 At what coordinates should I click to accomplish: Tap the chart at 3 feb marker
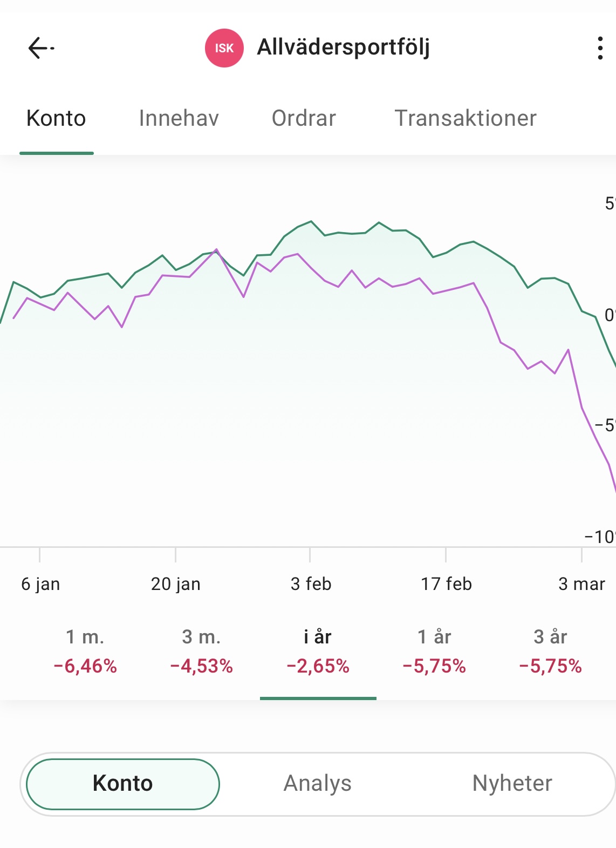310,378
